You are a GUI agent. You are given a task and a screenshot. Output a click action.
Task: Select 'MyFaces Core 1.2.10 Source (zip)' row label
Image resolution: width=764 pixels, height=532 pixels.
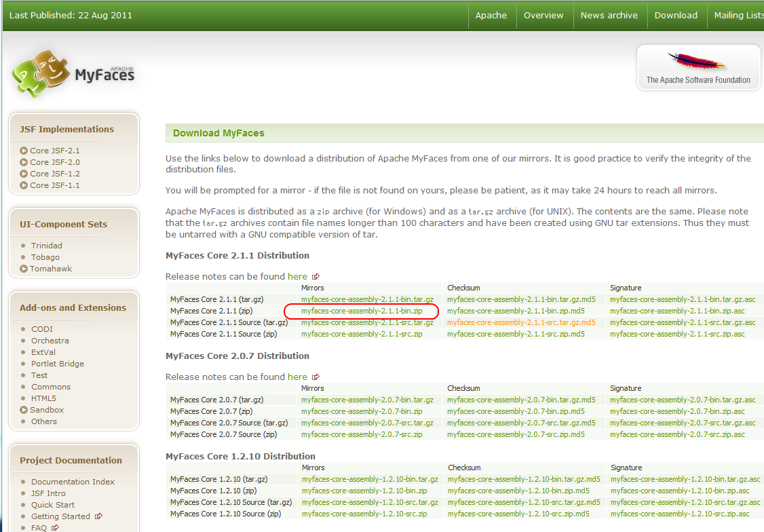[x=225, y=514]
